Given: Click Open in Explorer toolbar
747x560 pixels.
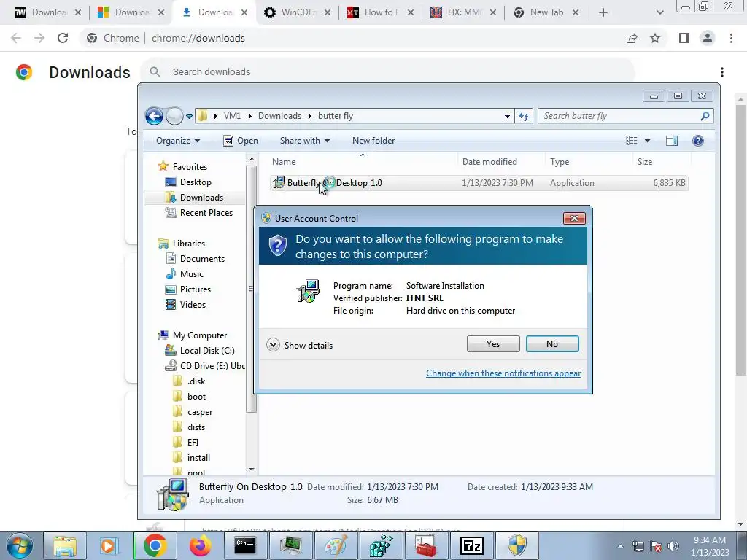Looking at the screenshot, I should point(241,141).
